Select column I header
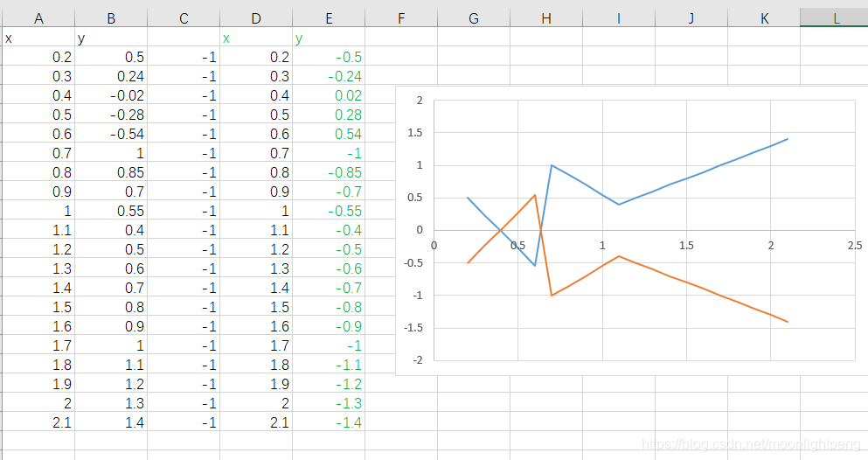Screen dimensions: 868x460 coord(619,18)
